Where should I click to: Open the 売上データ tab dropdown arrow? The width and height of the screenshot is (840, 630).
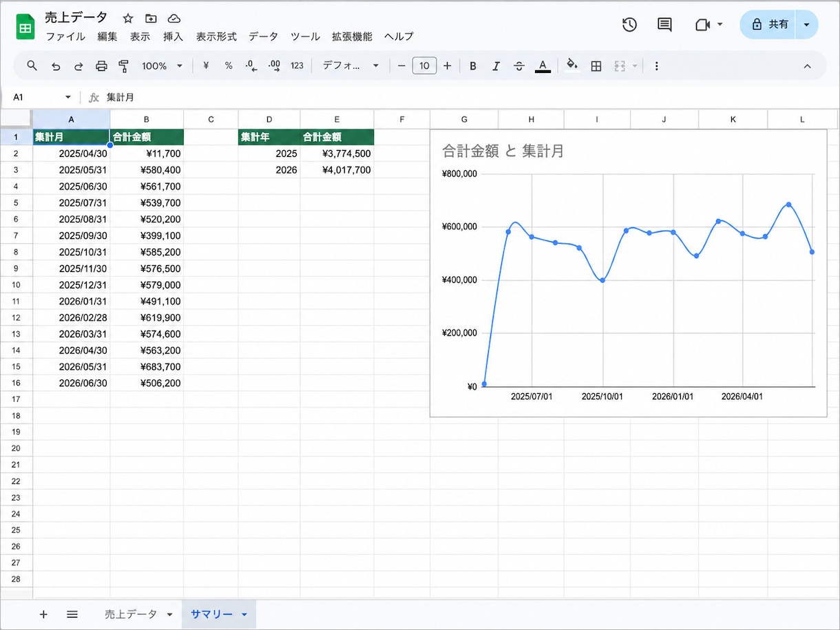(x=169, y=615)
